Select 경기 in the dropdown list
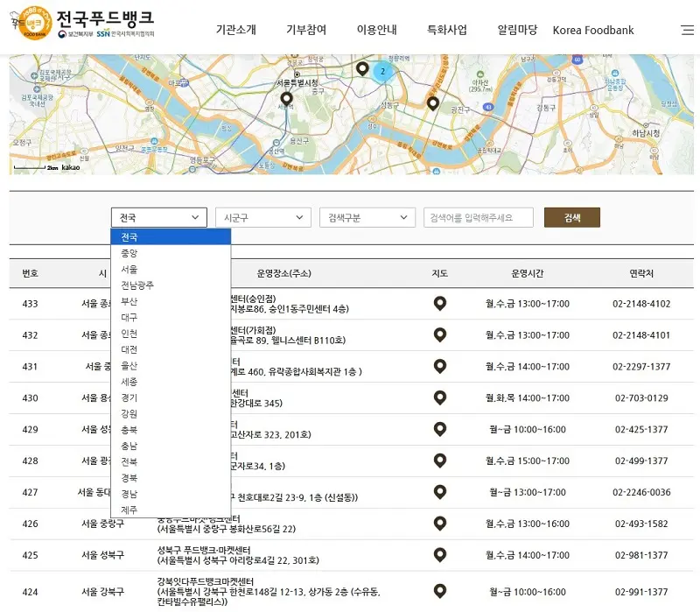This screenshot has height=612, width=700. (171, 397)
